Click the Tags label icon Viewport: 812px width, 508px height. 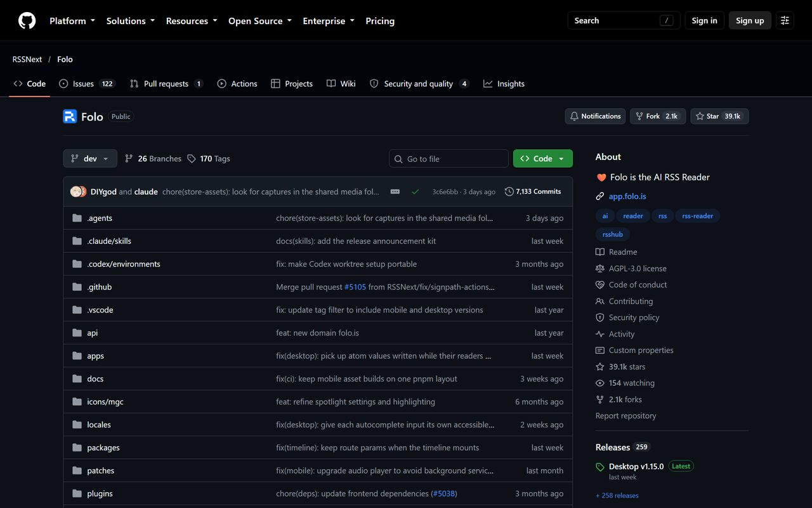pos(192,159)
